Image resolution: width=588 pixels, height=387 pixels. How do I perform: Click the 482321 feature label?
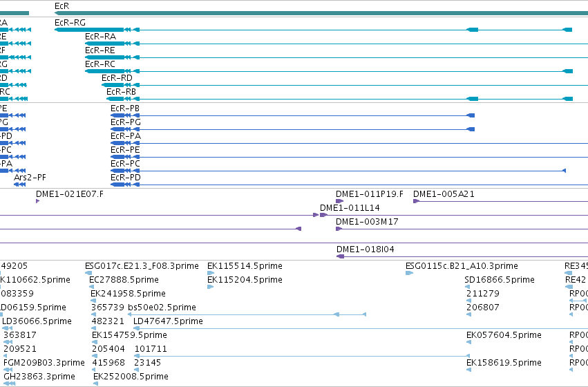(108, 321)
